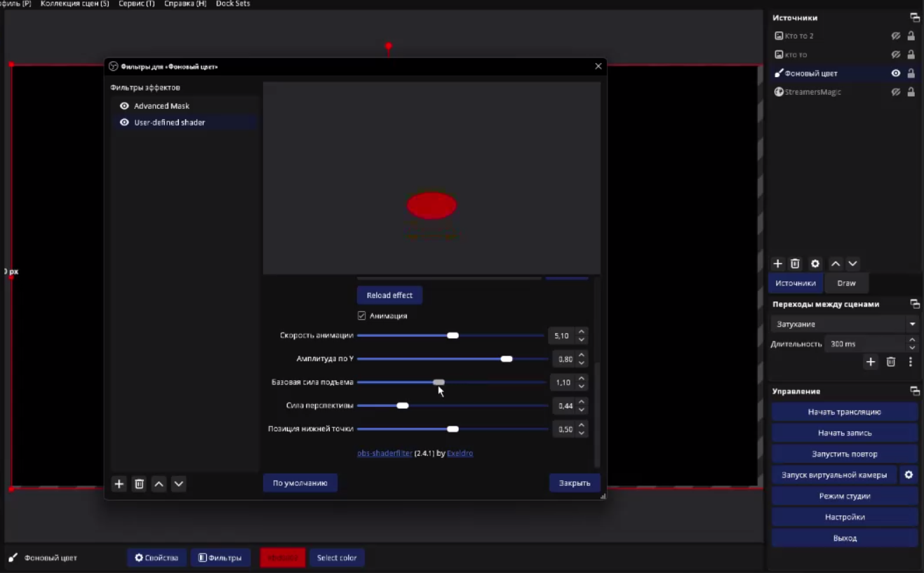Remove scene transition using trash icon
Image resolution: width=924 pixels, height=573 pixels.
point(891,362)
